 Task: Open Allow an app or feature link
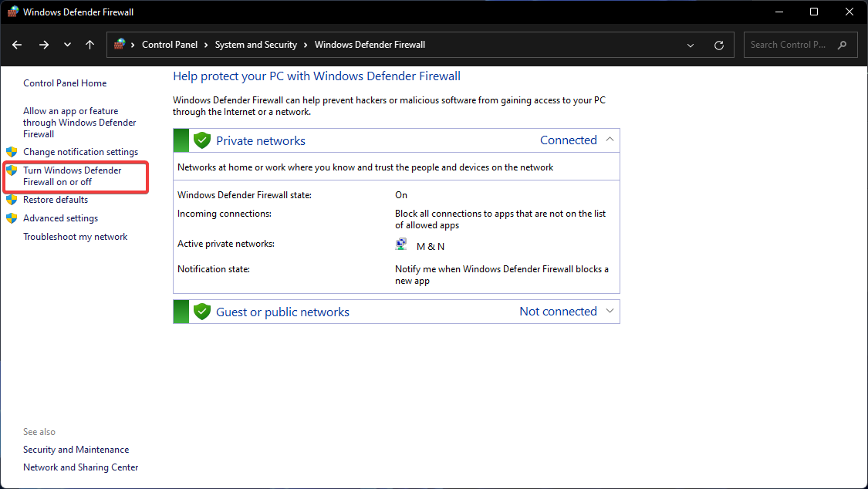pyautogui.click(x=79, y=122)
